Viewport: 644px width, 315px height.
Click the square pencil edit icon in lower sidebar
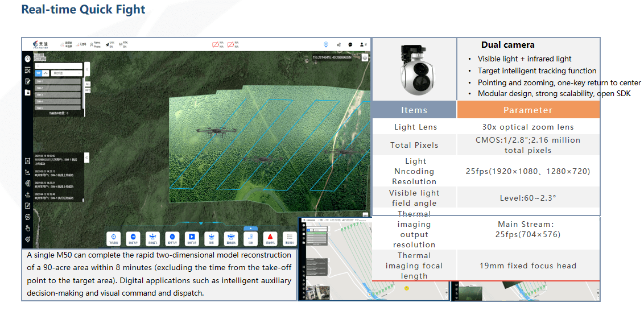(x=27, y=206)
